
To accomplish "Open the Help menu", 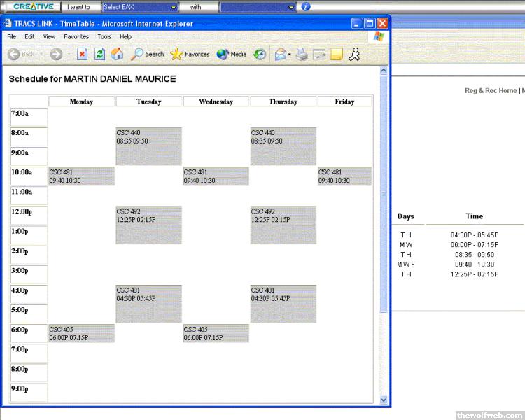I will (125, 36).
